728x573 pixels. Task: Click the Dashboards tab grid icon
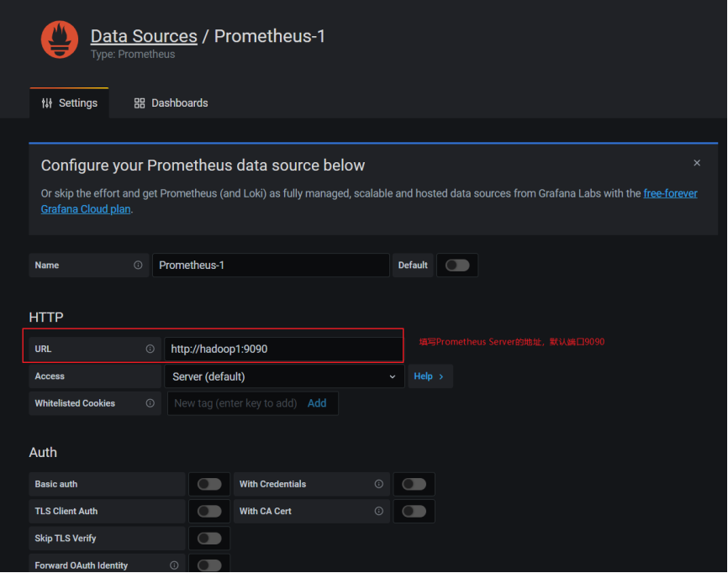(x=140, y=103)
